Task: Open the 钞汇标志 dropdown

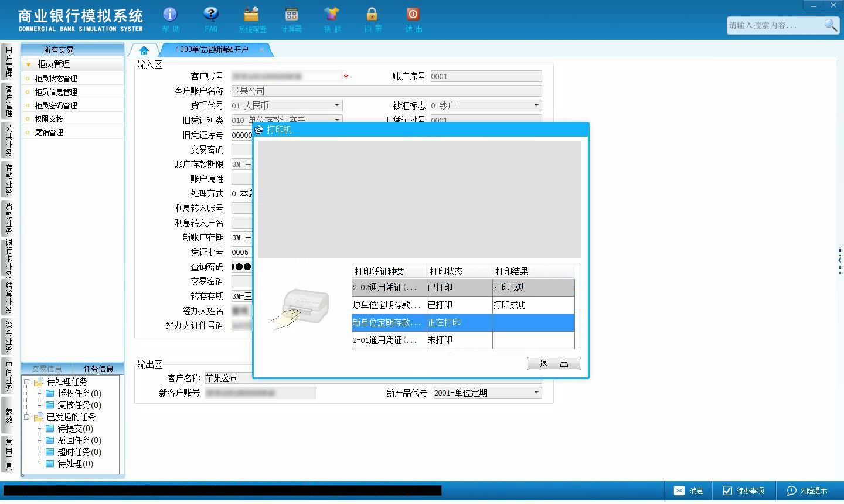Action: pos(536,105)
